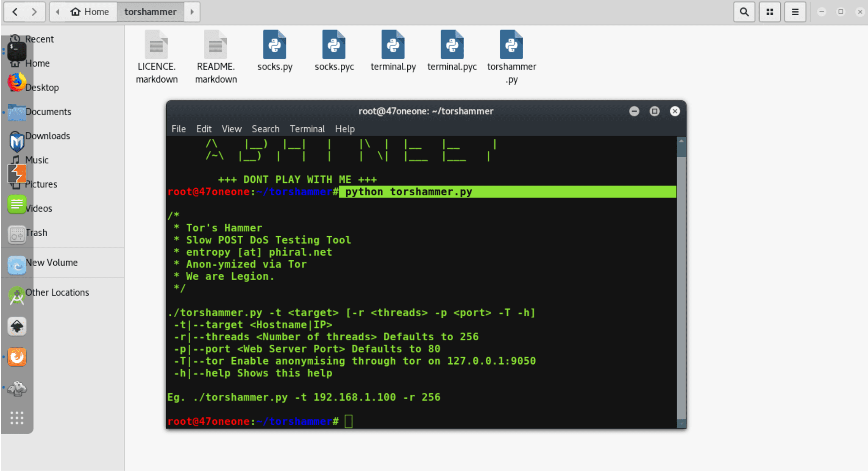
Task: Toggle grid view in file manager
Action: 770,11
